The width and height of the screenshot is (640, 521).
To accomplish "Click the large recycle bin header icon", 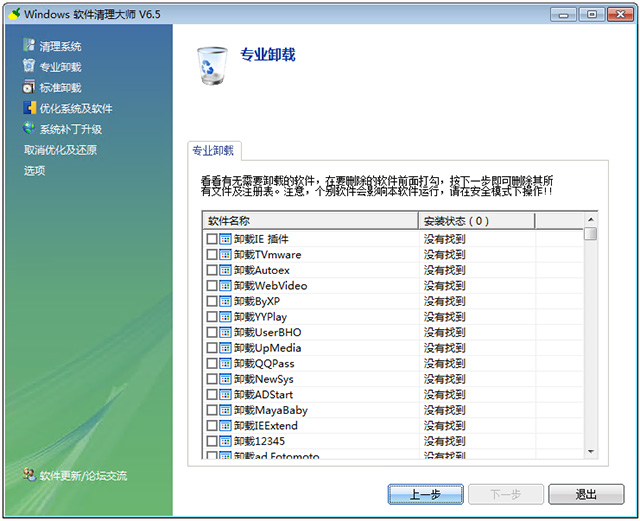I will pyautogui.click(x=212, y=65).
